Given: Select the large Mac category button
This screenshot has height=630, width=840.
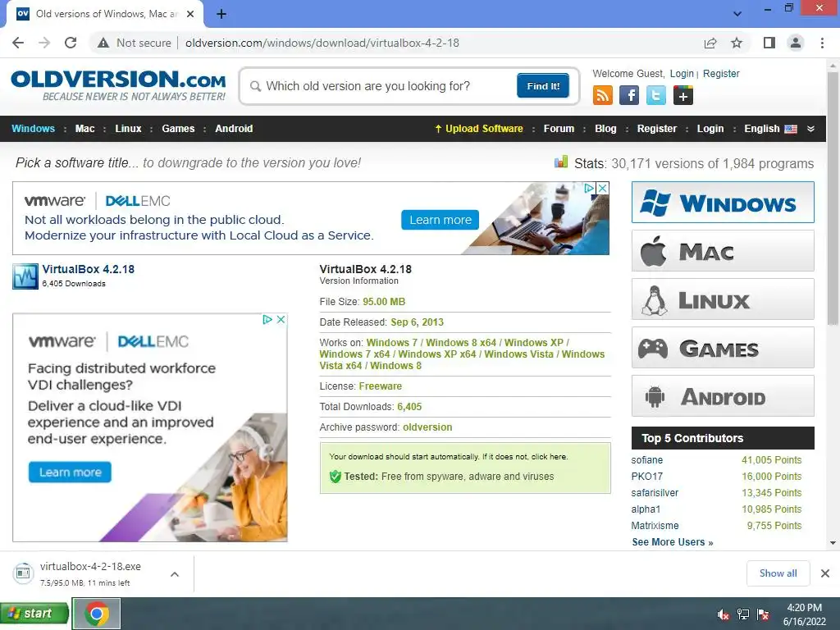Looking at the screenshot, I should coord(723,251).
